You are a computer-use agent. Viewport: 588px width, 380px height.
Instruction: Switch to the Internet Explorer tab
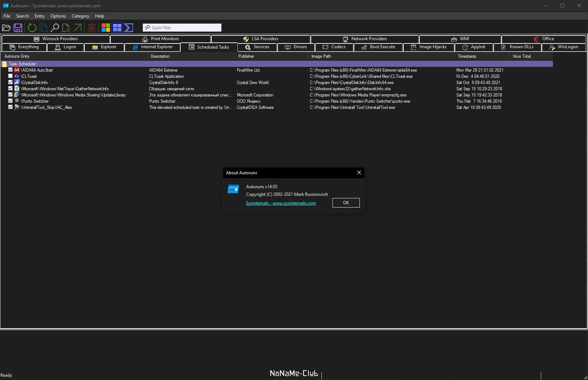click(152, 47)
